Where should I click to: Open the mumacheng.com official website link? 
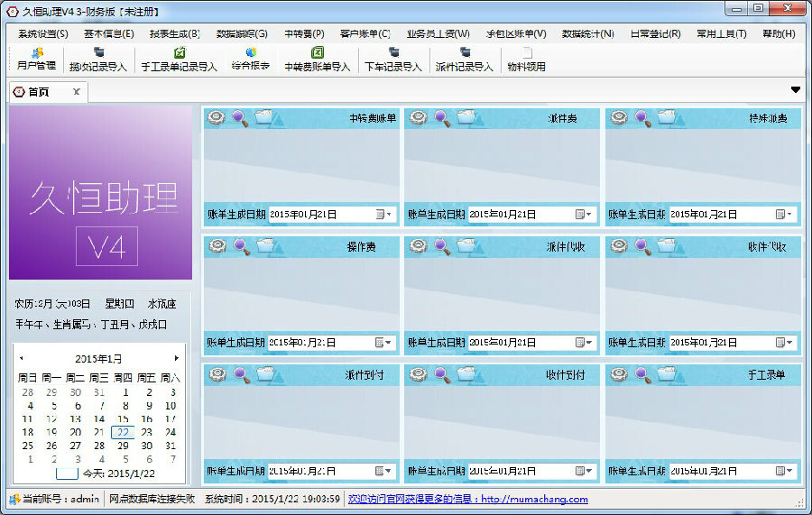coord(467,499)
